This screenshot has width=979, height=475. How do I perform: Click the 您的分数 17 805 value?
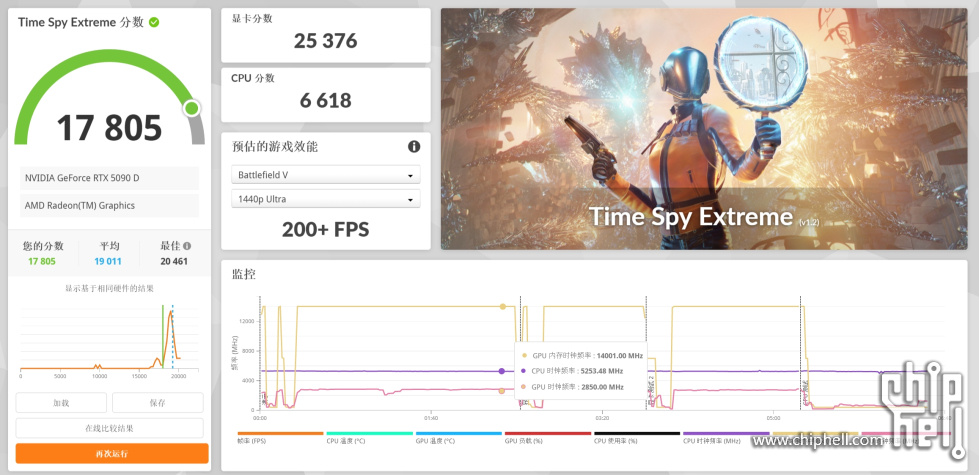click(42, 262)
